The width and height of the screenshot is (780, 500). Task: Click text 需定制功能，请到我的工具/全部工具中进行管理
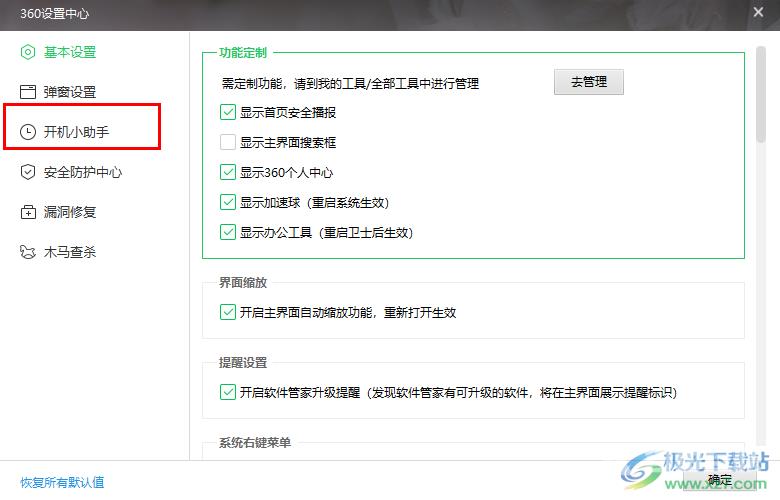350,84
